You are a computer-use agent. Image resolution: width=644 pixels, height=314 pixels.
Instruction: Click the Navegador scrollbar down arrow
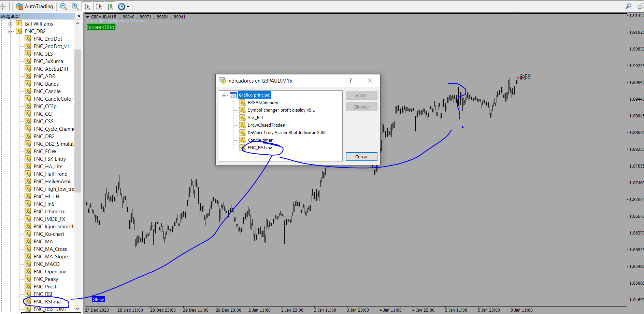[x=77, y=309]
